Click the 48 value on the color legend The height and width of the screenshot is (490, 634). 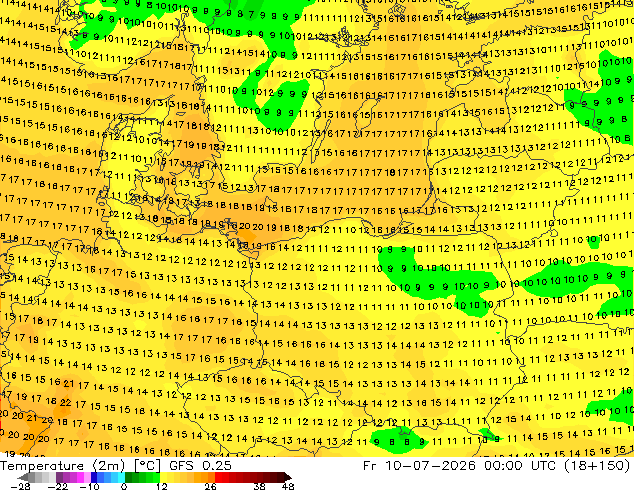coord(288,486)
